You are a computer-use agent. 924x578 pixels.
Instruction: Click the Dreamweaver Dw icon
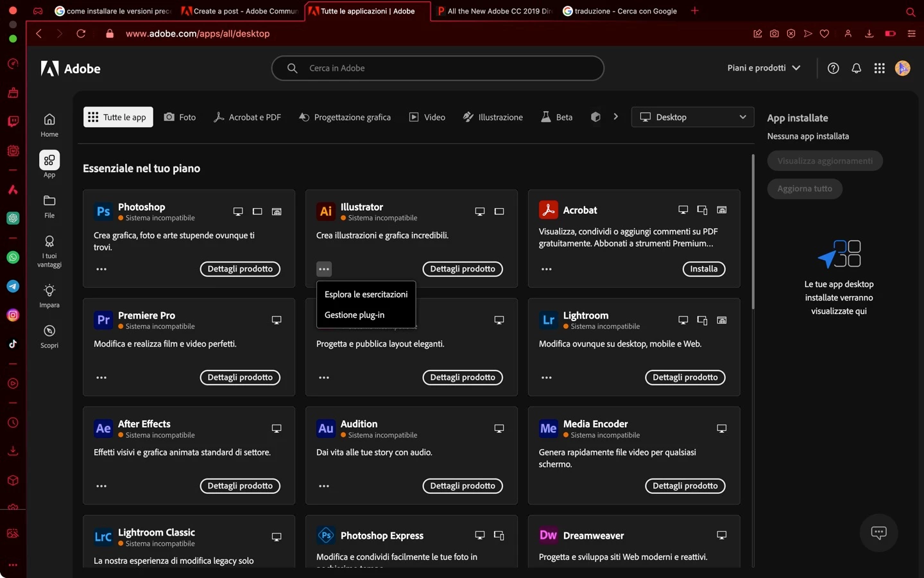(x=548, y=535)
